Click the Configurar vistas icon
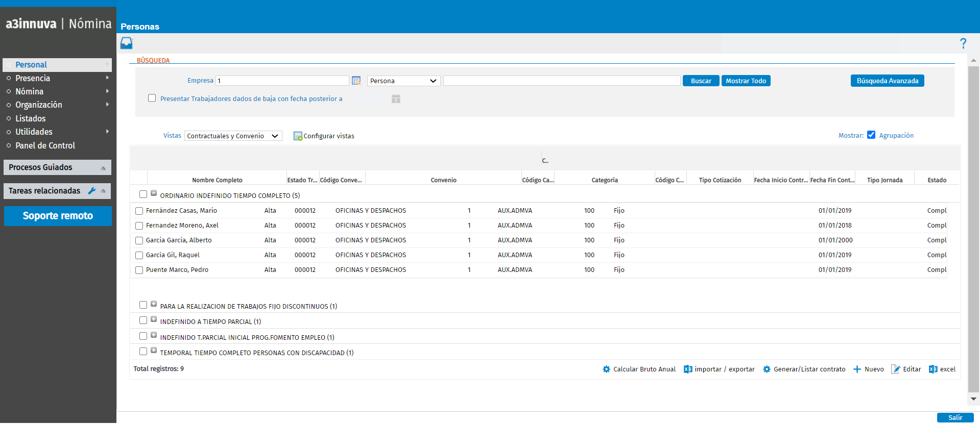Viewport: 980px width, 424px height. tap(298, 136)
